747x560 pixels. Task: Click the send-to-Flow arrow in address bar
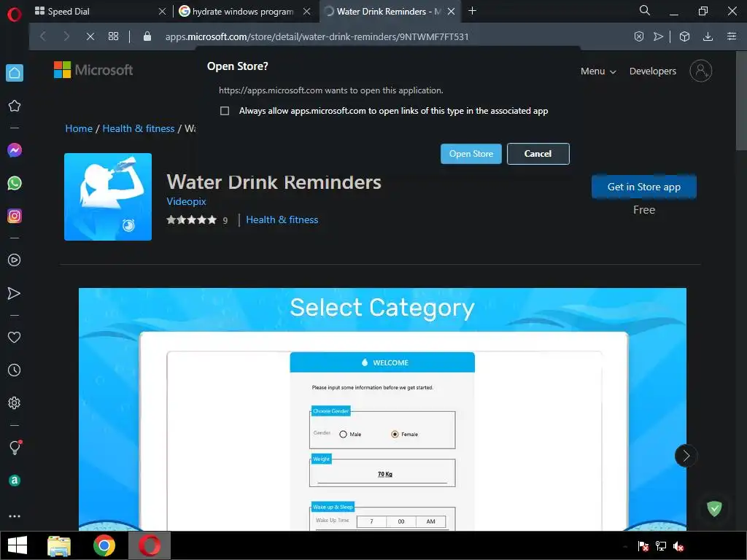659,36
